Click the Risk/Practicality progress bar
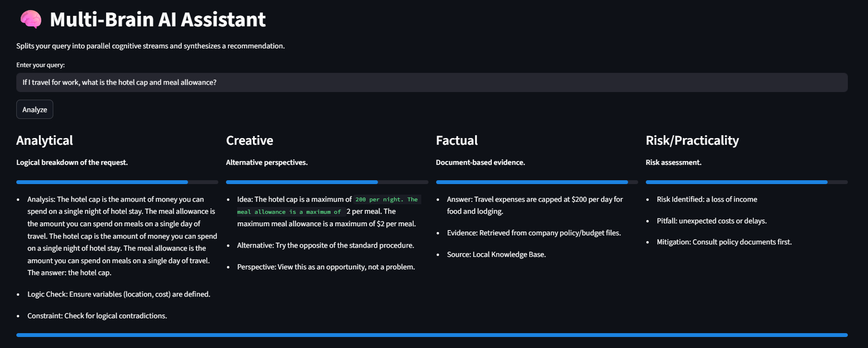The height and width of the screenshot is (348, 868). [747, 182]
